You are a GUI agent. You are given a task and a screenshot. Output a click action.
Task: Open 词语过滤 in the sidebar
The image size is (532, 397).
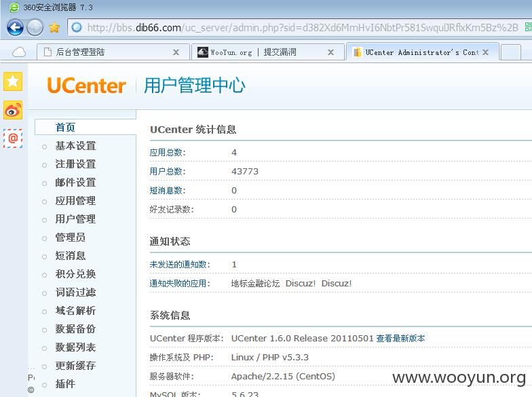(x=75, y=292)
